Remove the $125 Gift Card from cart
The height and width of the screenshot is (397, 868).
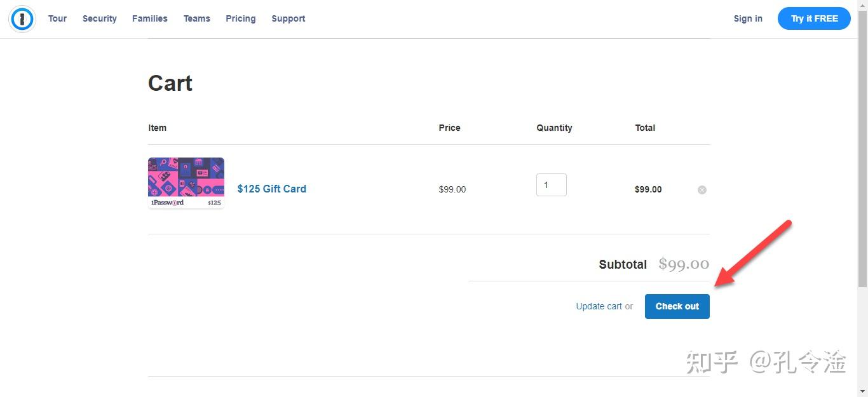(x=702, y=190)
